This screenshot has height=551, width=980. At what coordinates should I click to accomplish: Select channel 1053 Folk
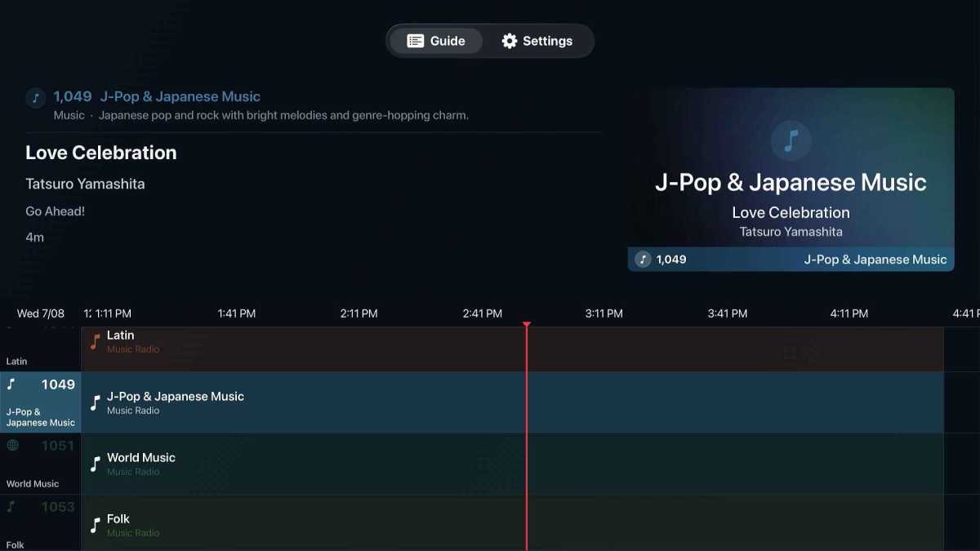pos(40,522)
